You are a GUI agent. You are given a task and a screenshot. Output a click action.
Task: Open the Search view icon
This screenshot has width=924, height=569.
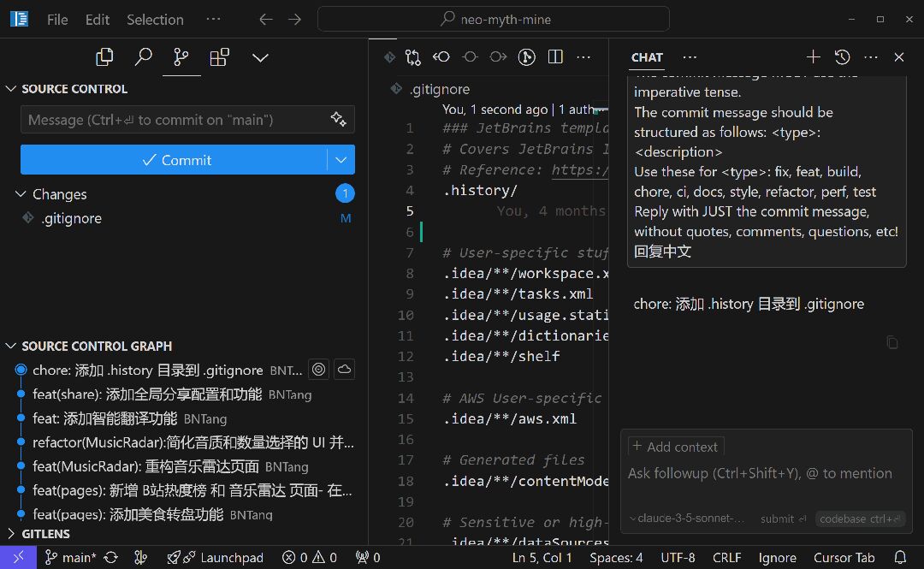143,57
